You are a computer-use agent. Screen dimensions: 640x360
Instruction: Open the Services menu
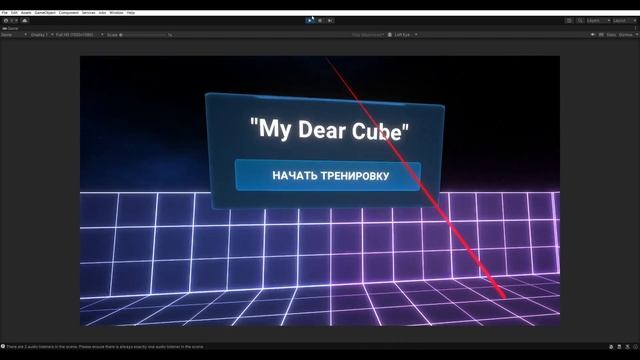pyautogui.click(x=89, y=13)
